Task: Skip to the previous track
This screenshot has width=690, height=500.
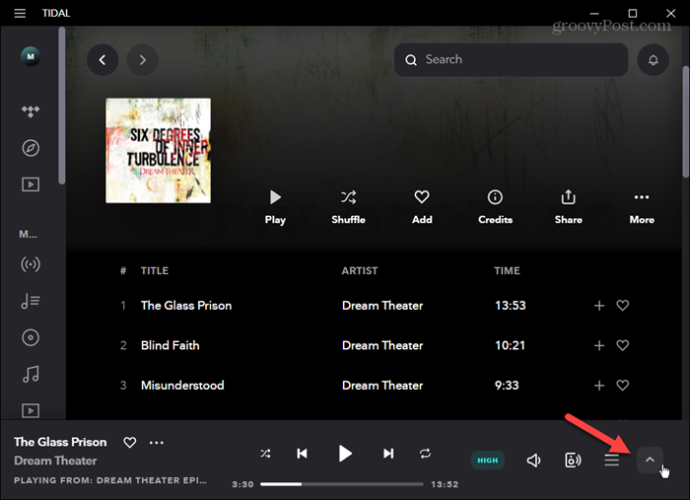Action: (x=302, y=453)
